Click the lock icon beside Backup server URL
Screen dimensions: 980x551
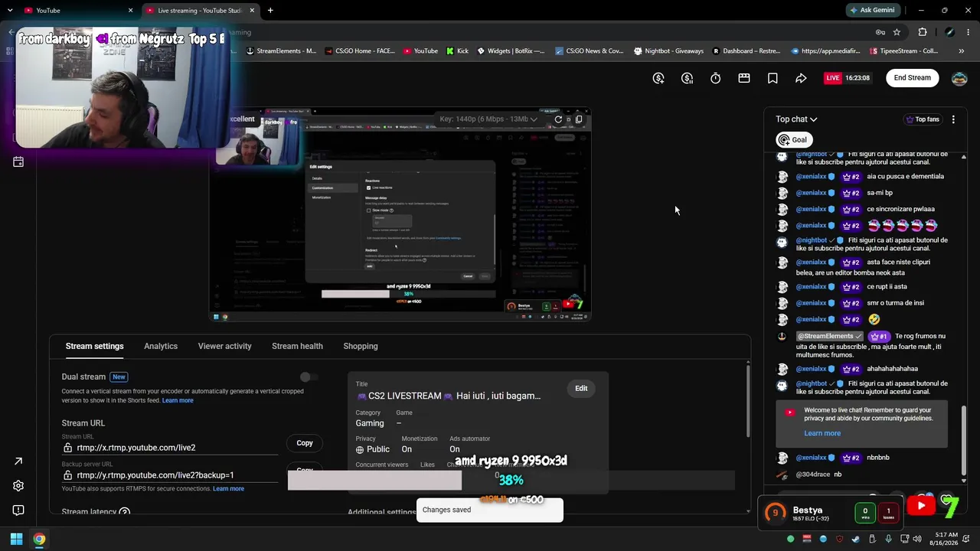(x=67, y=475)
